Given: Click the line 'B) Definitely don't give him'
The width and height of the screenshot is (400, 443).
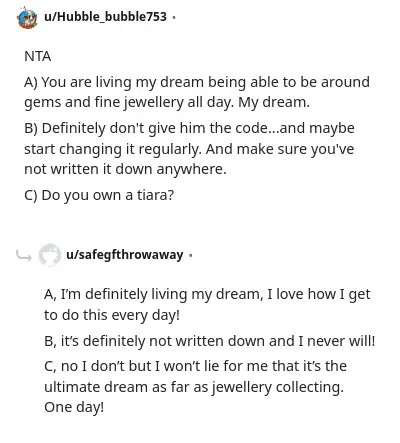Looking at the screenshot, I should pos(189,128).
